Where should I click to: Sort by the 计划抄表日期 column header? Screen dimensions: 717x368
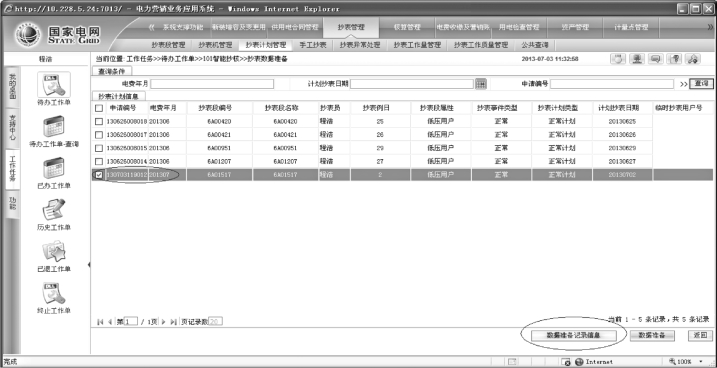[622, 108]
